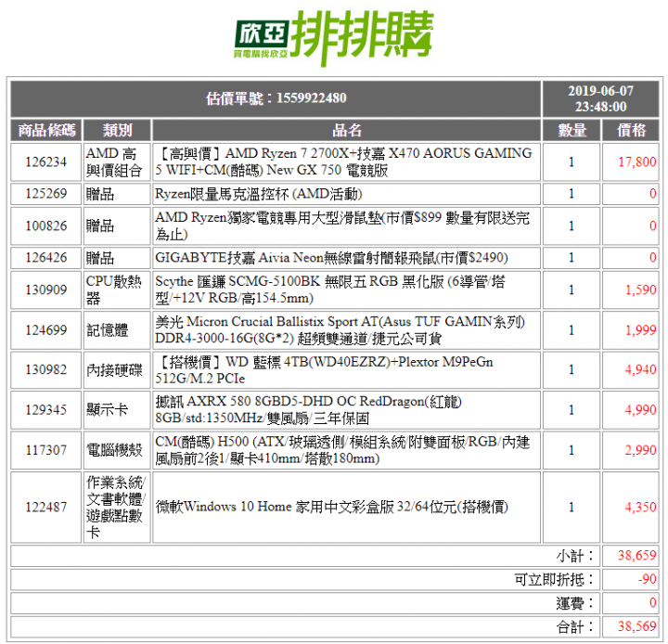Screen dimensions: 668x644
Task: Click AMD Ryzen獨家電競專用大型滑鼠墊 item
Action: [342, 225]
